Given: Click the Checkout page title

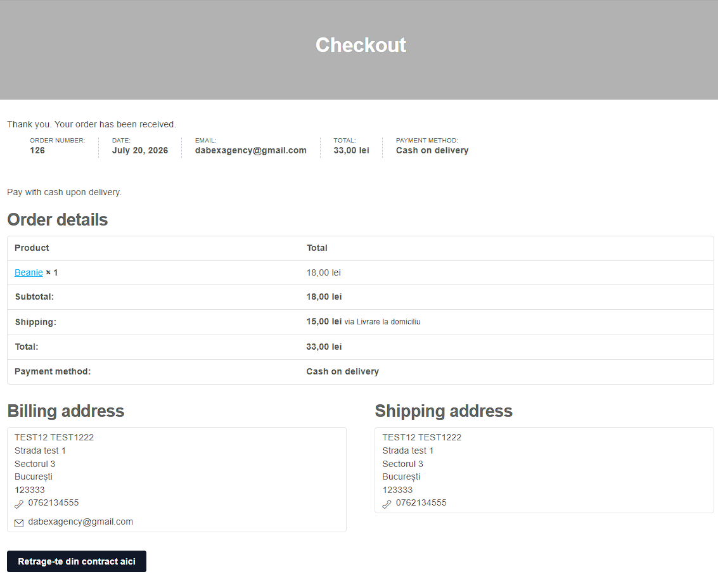Looking at the screenshot, I should coord(361,45).
